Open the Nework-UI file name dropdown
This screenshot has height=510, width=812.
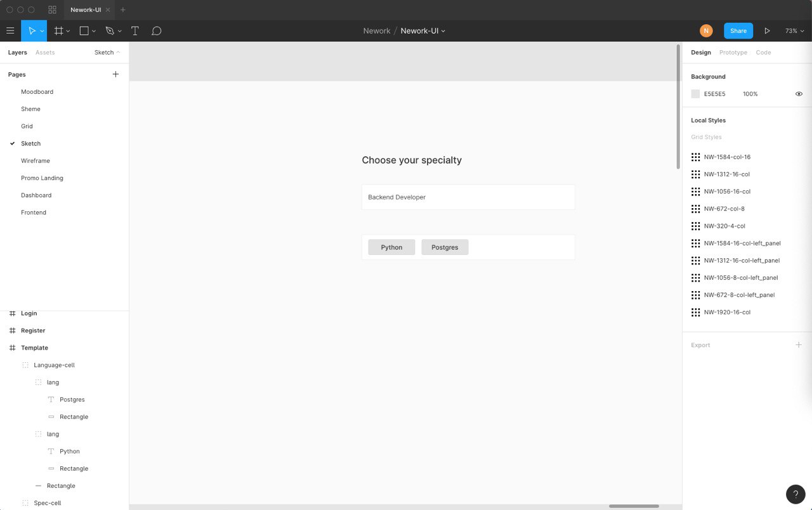[422, 30]
